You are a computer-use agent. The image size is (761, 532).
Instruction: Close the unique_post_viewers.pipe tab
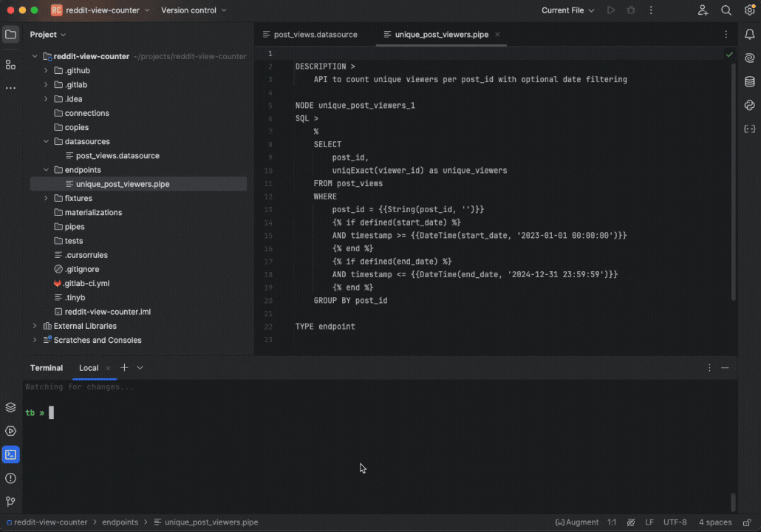point(497,35)
